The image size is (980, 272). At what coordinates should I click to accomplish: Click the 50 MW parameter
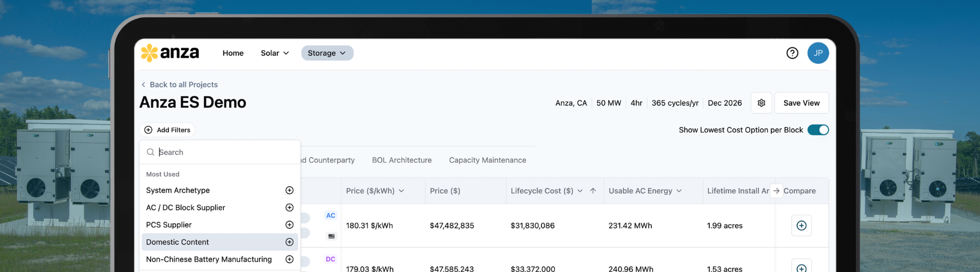tap(609, 103)
